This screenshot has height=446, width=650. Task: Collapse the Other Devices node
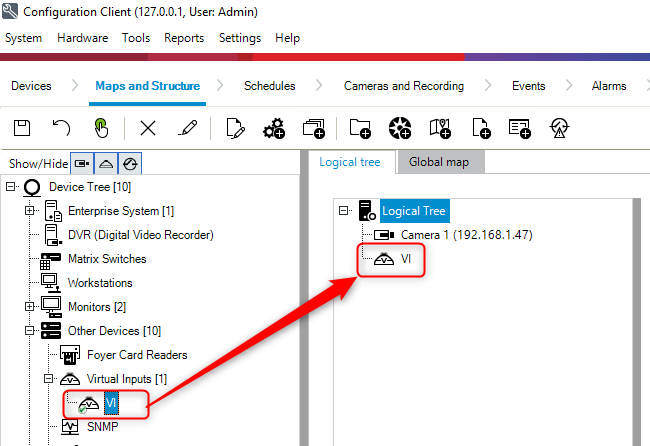click(29, 331)
